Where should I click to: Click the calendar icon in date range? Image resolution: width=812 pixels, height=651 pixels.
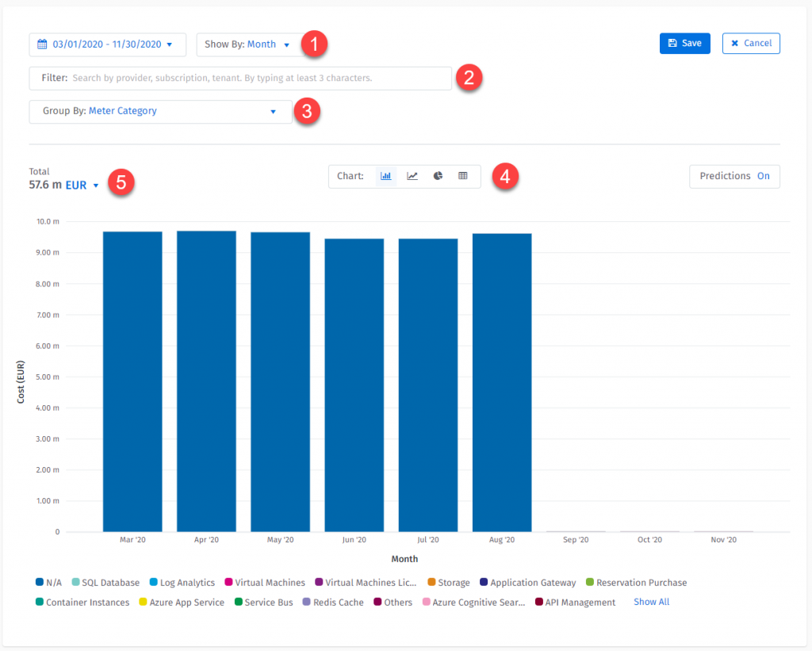(43, 44)
